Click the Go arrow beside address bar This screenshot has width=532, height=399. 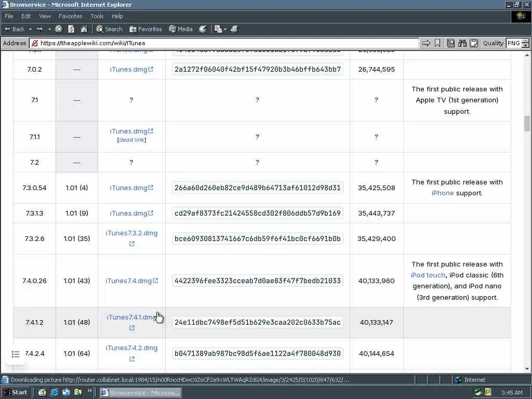click(x=426, y=43)
